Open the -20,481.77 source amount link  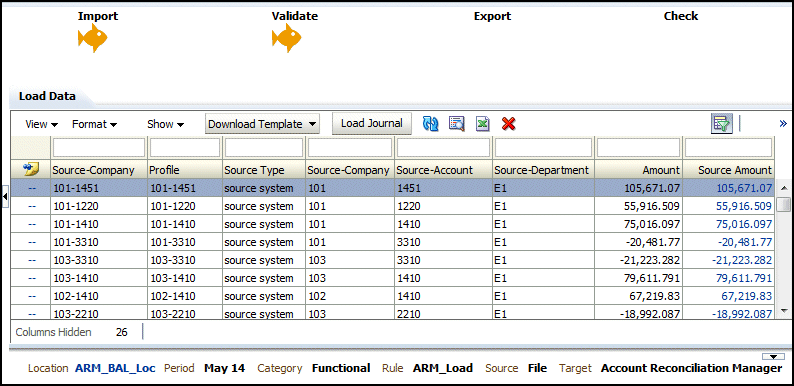coord(745,242)
